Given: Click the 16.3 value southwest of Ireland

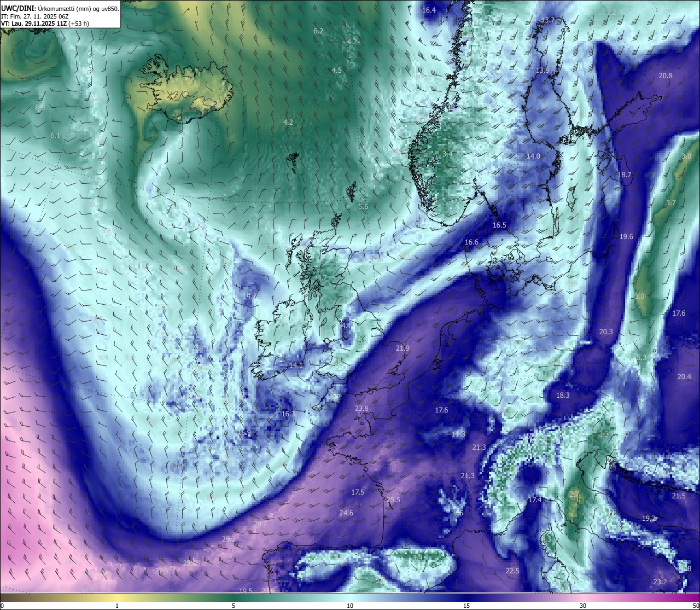Looking at the screenshot, I should tap(288, 414).
